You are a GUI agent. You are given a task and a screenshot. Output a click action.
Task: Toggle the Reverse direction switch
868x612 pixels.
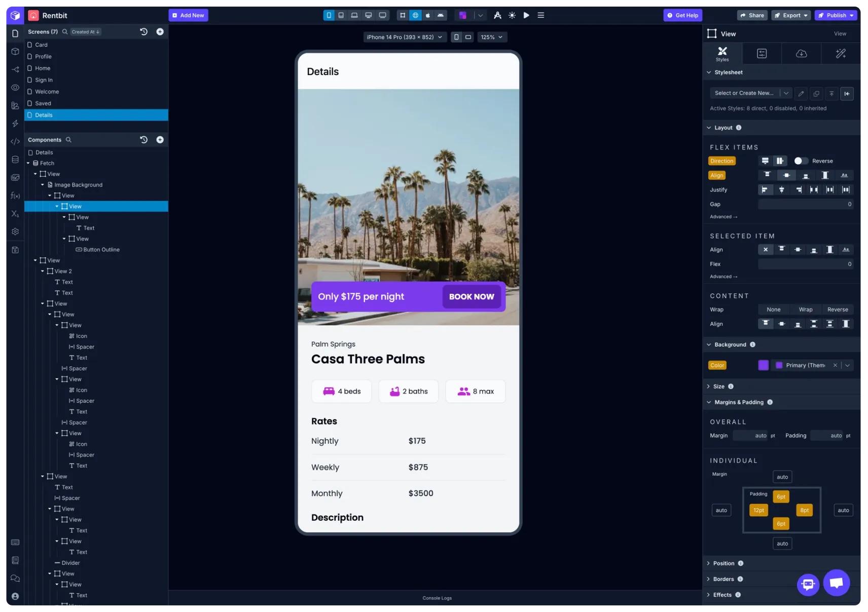[801, 161]
